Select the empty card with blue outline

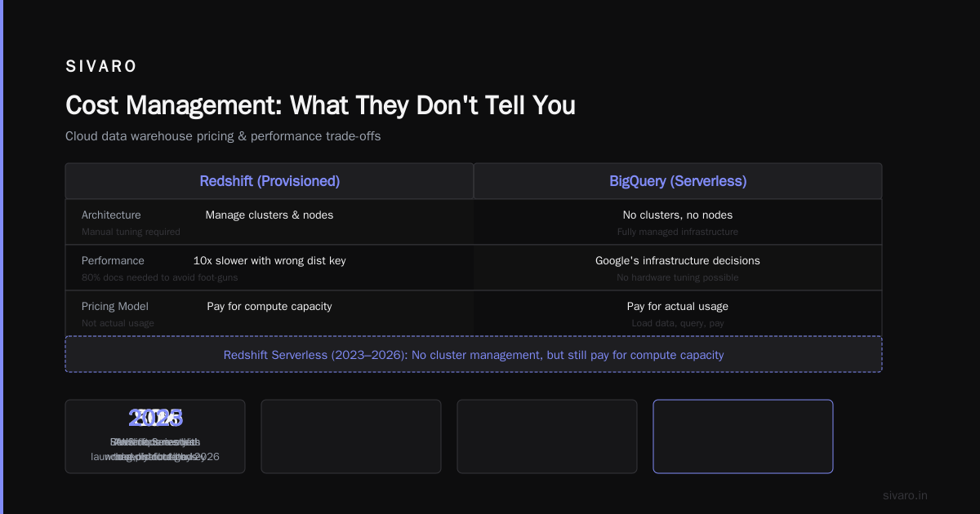click(743, 436)
